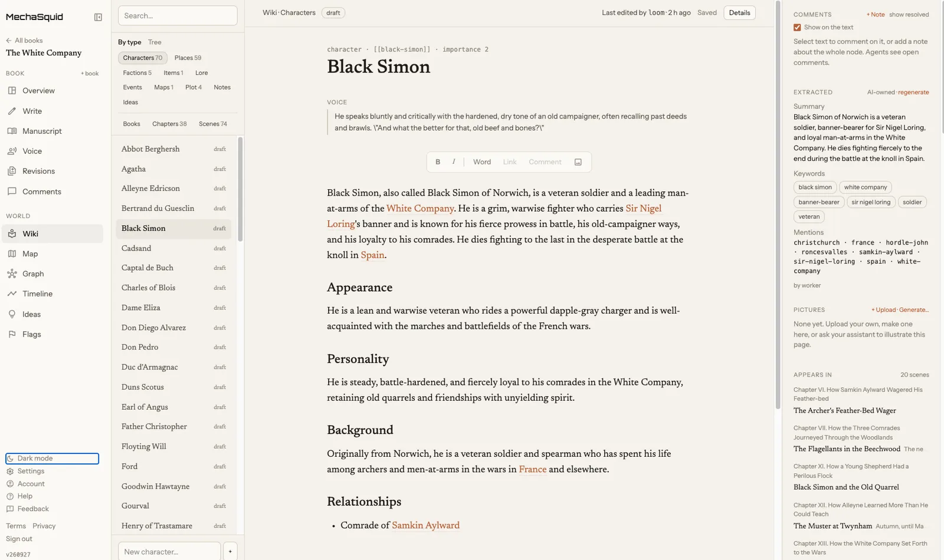
Task: Open the White Company link in text
Action: pyautogui.click(x=420, y=209)
